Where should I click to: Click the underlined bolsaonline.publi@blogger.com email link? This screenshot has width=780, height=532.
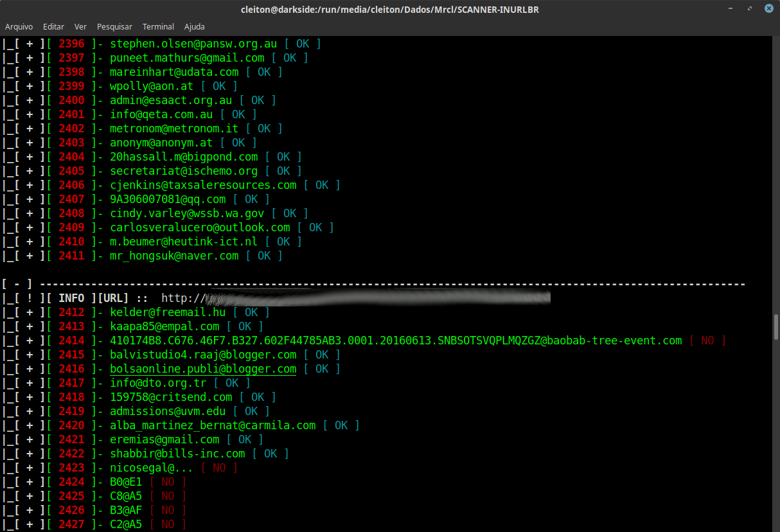tap(202, 368)
